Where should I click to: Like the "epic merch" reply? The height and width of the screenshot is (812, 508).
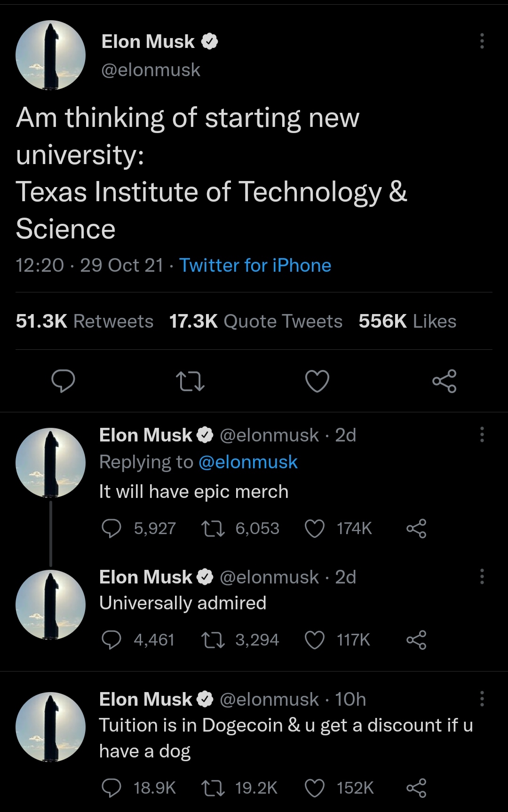pos(315,528)
